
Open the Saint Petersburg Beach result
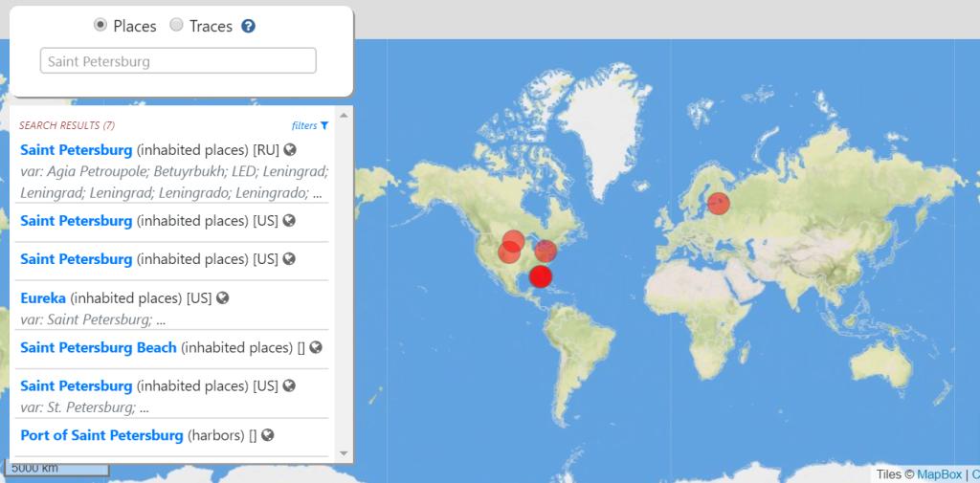pyautogui.click(x=98, y=347)
